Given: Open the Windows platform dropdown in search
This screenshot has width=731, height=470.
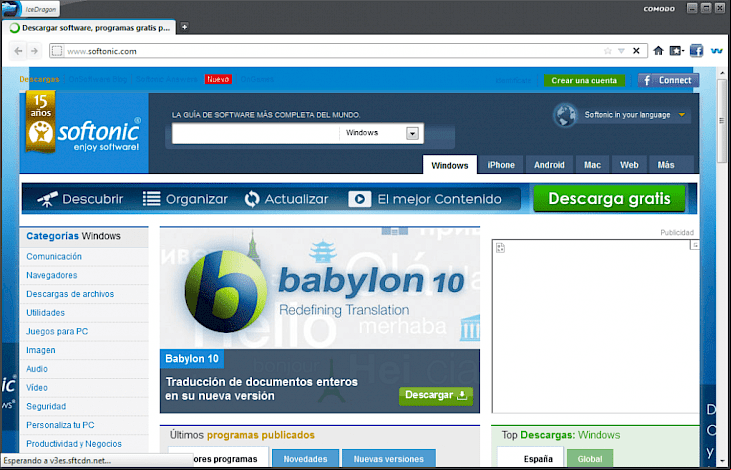Looking at the screenshot, I should (x=412, y=133).
